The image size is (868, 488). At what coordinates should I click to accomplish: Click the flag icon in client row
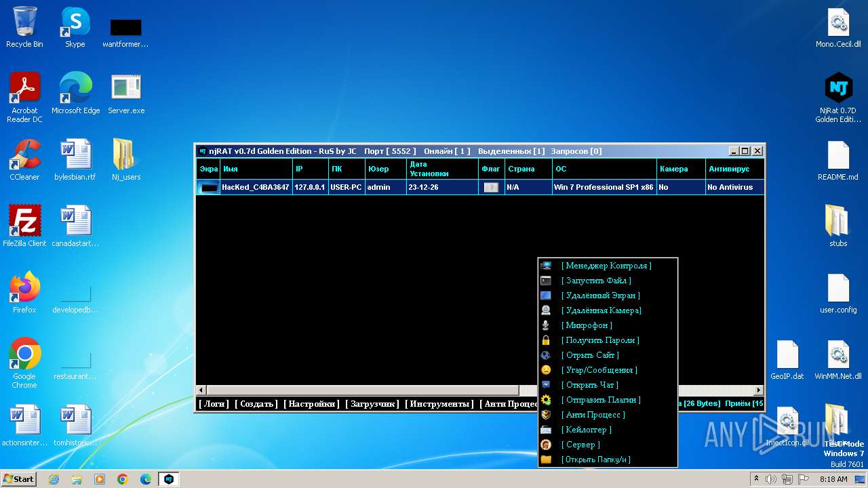pyautogui.click(x=491, y=187)
